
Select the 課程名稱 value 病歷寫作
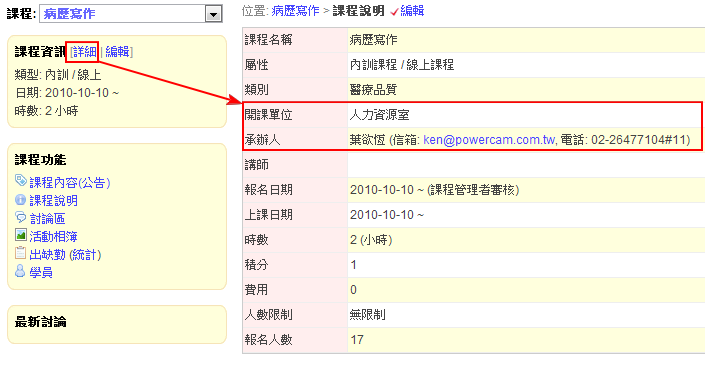[x=374, y=40]
